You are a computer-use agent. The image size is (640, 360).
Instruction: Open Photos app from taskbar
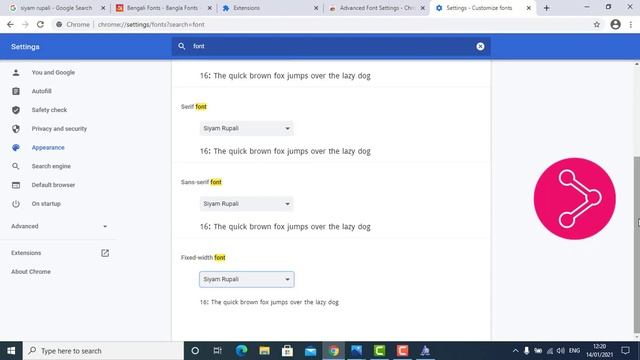coord(356,351)
